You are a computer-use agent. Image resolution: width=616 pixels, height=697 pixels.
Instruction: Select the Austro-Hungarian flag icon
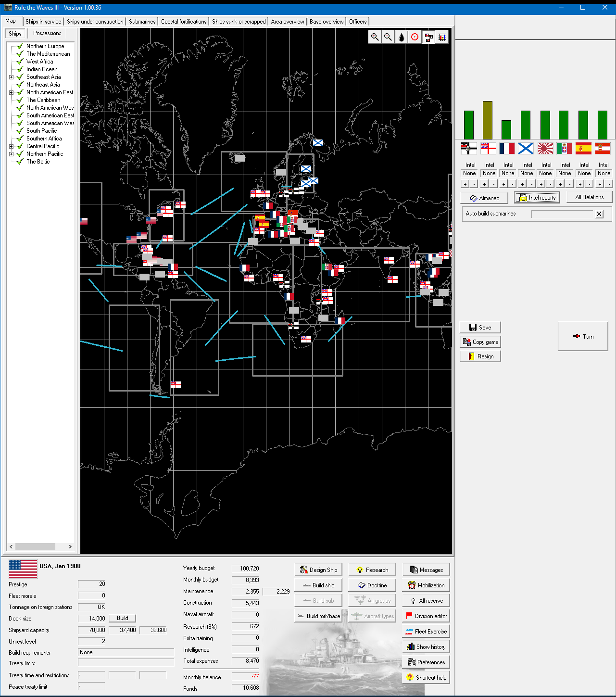click(603, 148)
